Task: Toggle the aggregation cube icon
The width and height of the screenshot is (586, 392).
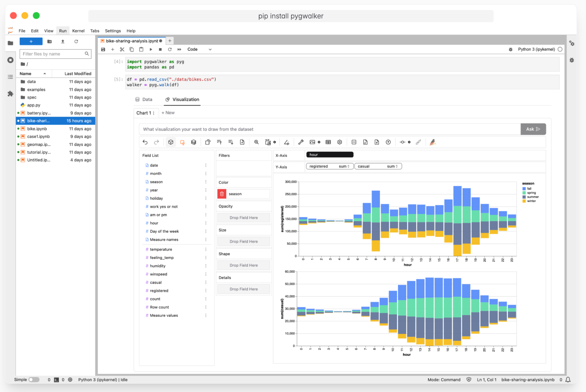Action: tap(171, 142)
